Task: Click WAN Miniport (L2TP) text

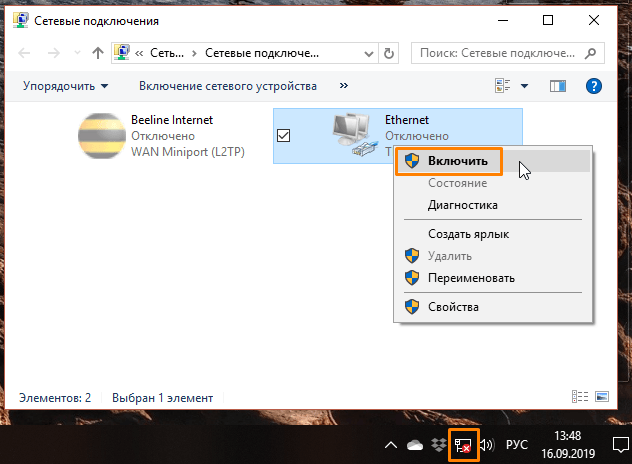Action: pos(188,152)
